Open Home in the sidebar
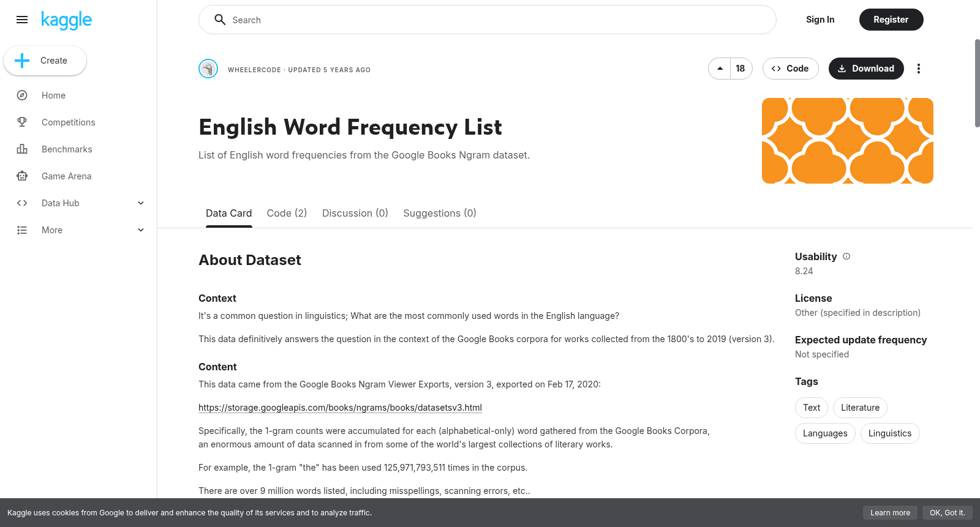The image size is (980, 527). pos(53,95)
